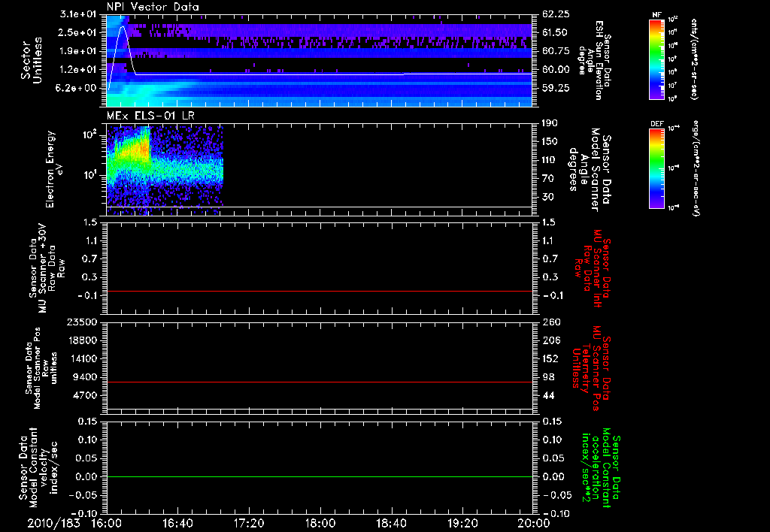This screenshot has width=770, height=532.
Task: Click the 17:20 time axis label
Action: click(249, 523)
